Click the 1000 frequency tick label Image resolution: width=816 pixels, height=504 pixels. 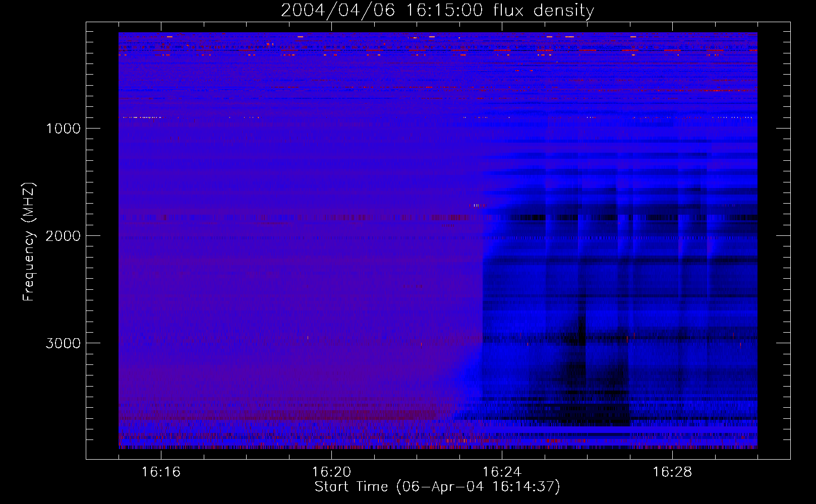(63, 129)
